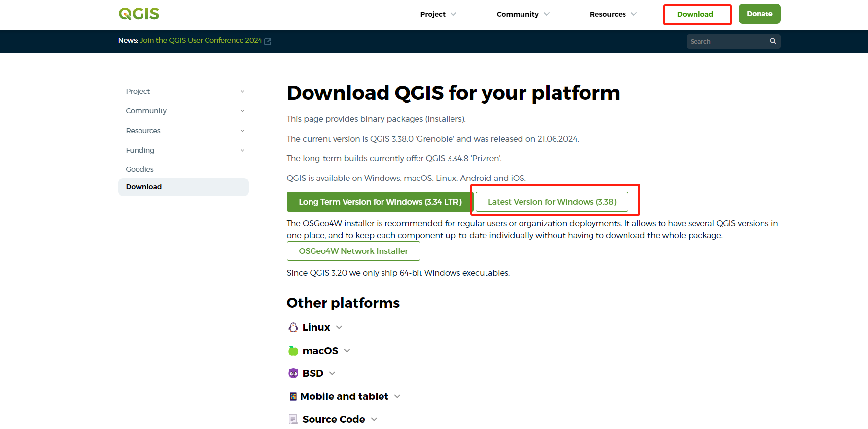The width and height of the screenshot is (868, 429).
Task: Click the Other platforms heading
Action: pos(343,303)
